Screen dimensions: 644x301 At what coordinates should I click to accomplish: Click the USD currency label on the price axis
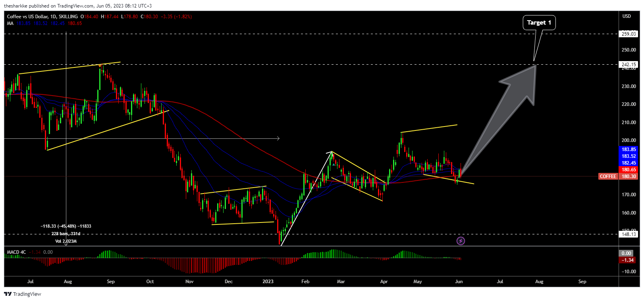pos(627,16)
